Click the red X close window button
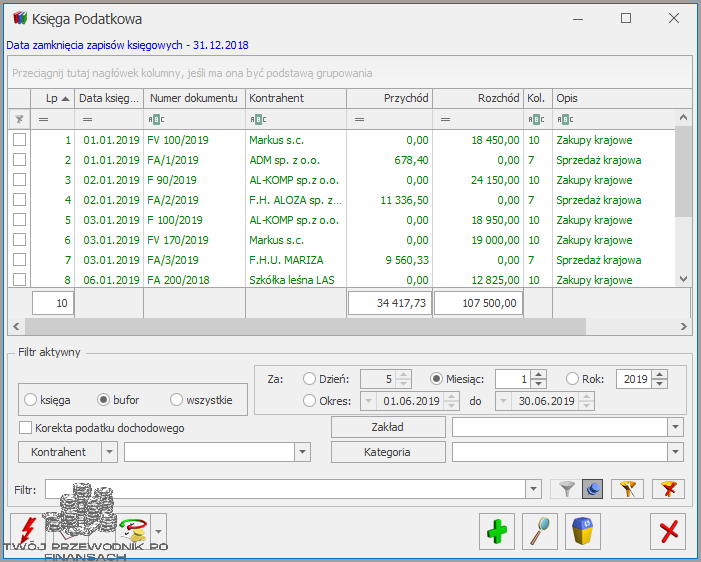This screenshot has width=701, height=562. (x=668, y=531)
